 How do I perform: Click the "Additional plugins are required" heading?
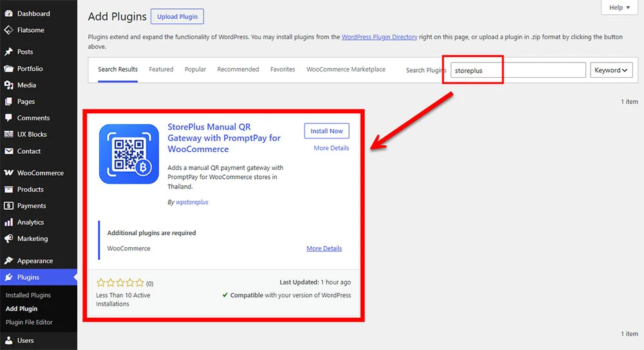pos(151,233)
